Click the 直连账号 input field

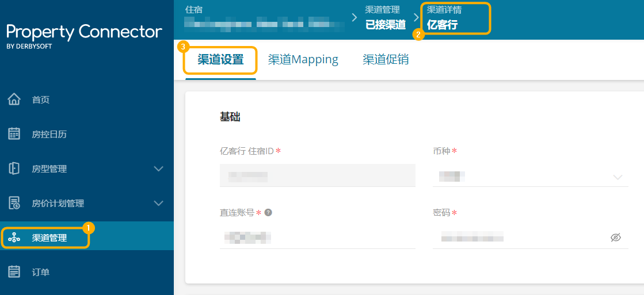pos(318,237)
